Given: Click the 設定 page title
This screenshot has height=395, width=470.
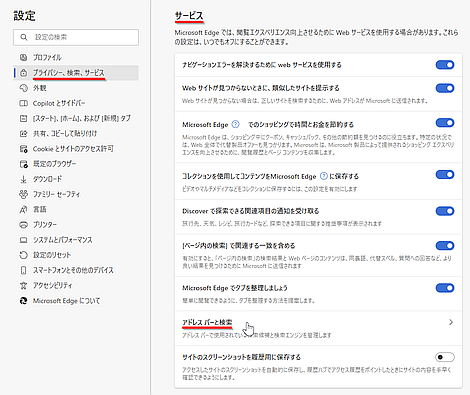Looking at the screenshot, I should coord(24,16).
